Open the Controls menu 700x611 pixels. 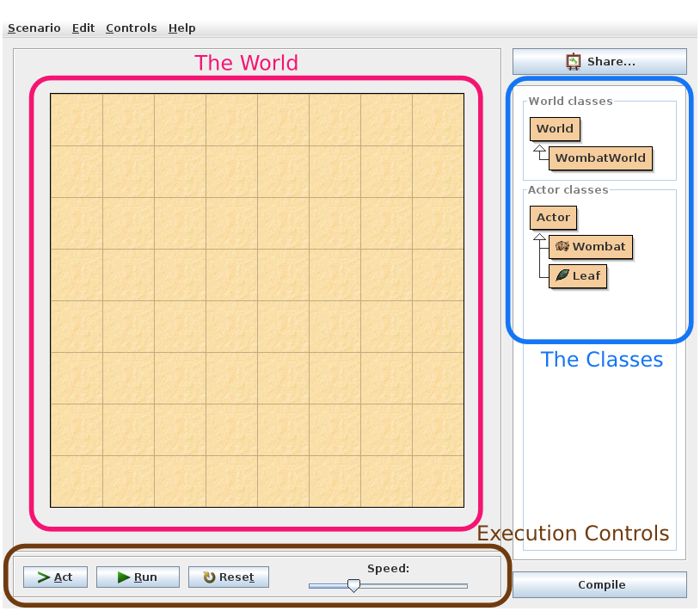point(131,28)
